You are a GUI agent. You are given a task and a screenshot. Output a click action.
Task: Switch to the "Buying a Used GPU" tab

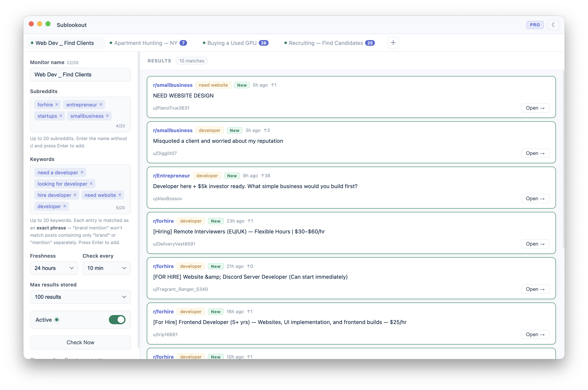click(232, 43)
